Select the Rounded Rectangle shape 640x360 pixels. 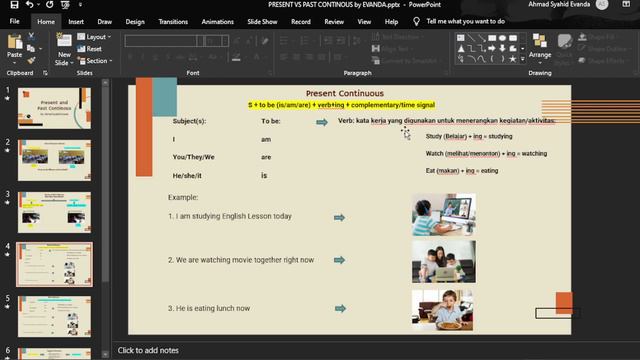coord(513,38)
